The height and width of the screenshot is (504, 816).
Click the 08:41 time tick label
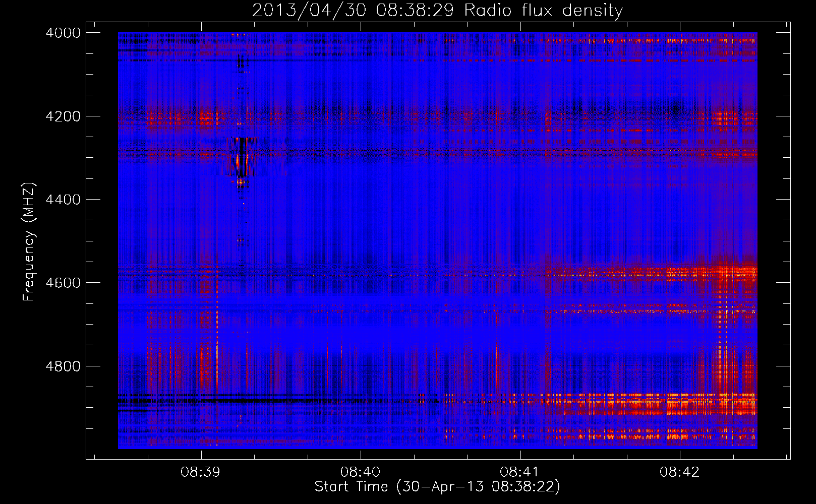pyautogui.click(x=519, y=472)
